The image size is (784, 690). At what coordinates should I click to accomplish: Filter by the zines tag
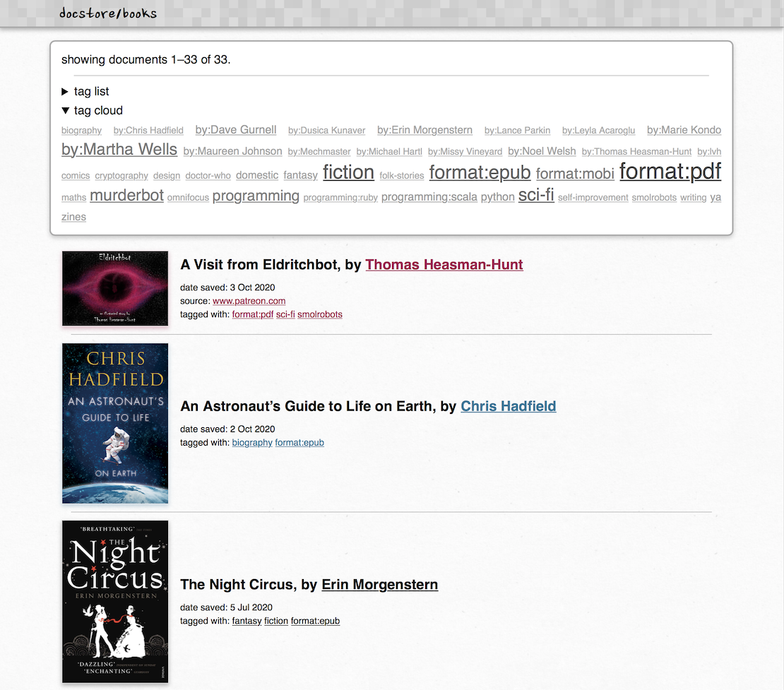click(73, 217)
